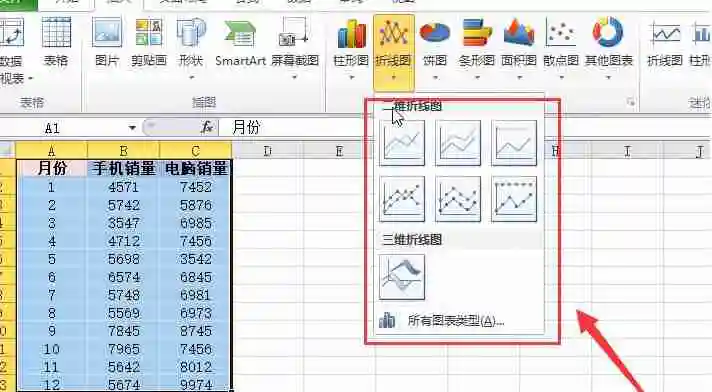Open the Charts group dialog launcher

pos(631,102)
